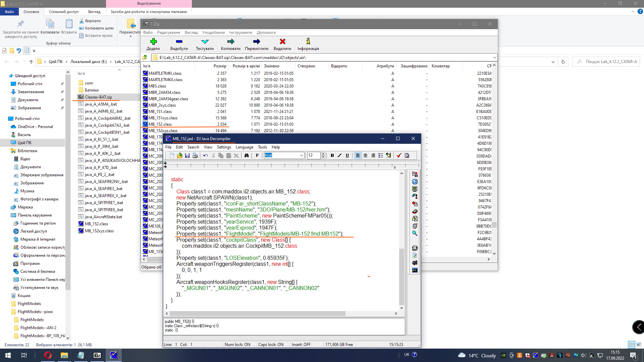Click Розмір column header in 7-Zip

point(220,66)
